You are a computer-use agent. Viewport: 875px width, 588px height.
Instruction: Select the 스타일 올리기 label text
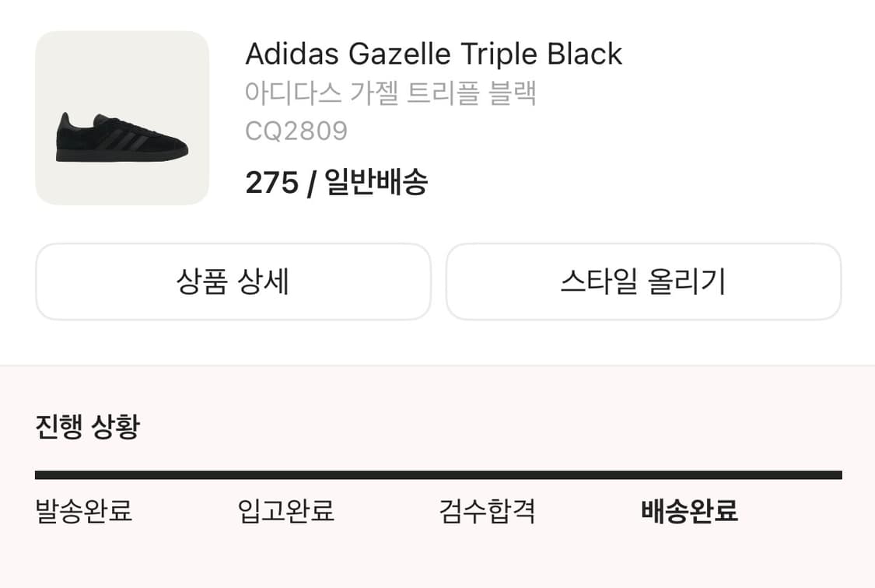point(642,282)
